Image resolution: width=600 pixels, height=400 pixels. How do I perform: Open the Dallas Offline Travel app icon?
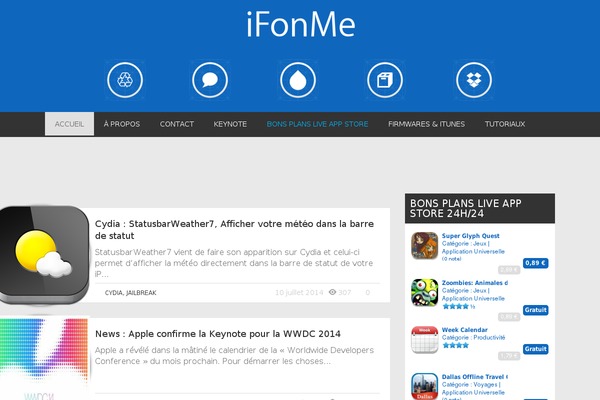coord(424,387)
